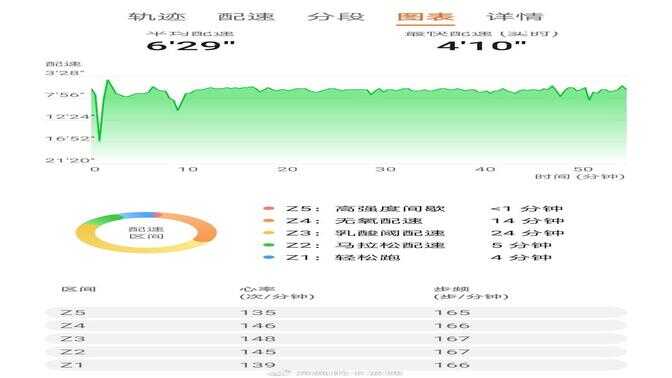
Task: Click the 10 minute mark on the time axis
Action: [x=188, y=169]
